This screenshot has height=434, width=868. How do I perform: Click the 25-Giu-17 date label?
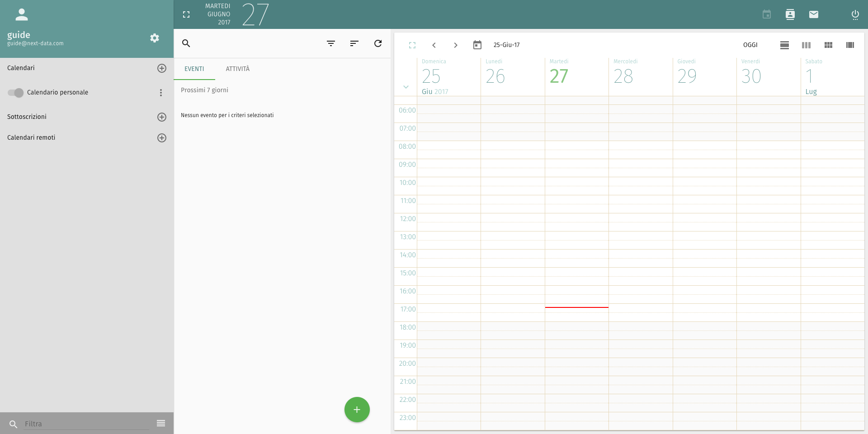point(506,45)
